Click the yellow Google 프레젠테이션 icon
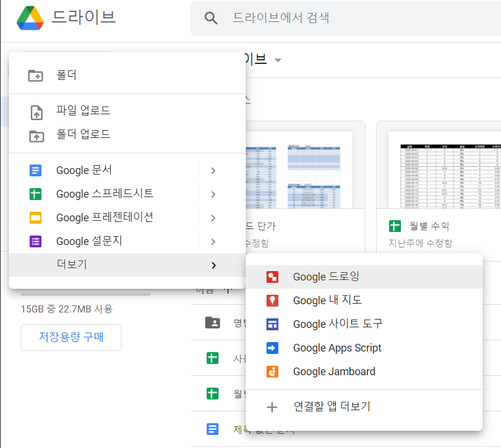The image size is (501, 448). coord(36,218)
